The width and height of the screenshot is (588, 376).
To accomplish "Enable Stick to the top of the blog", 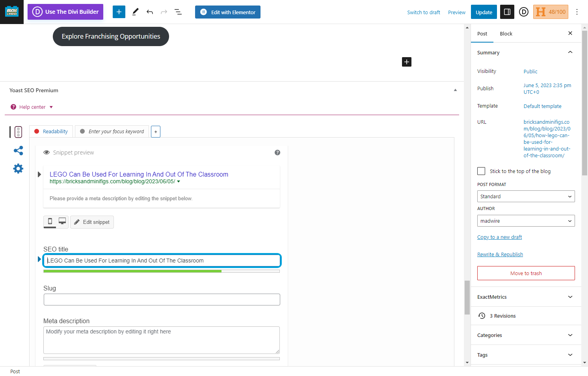I will click(x=481, y=171).
